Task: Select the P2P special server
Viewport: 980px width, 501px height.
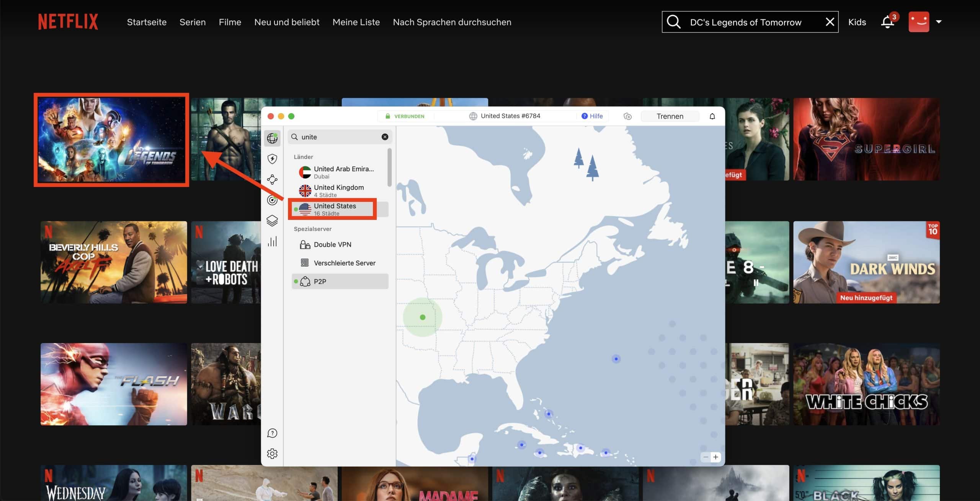Action: (340, 281)
